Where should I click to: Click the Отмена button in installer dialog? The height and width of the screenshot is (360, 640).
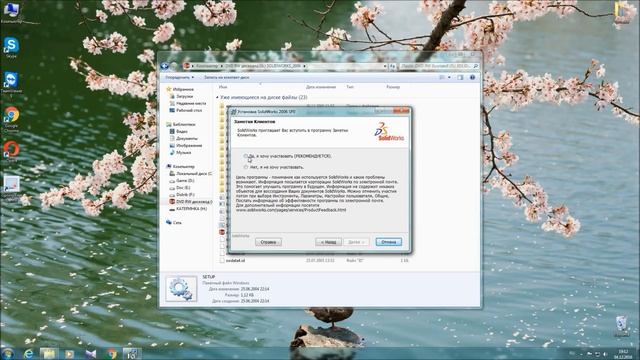pos(388,242)
